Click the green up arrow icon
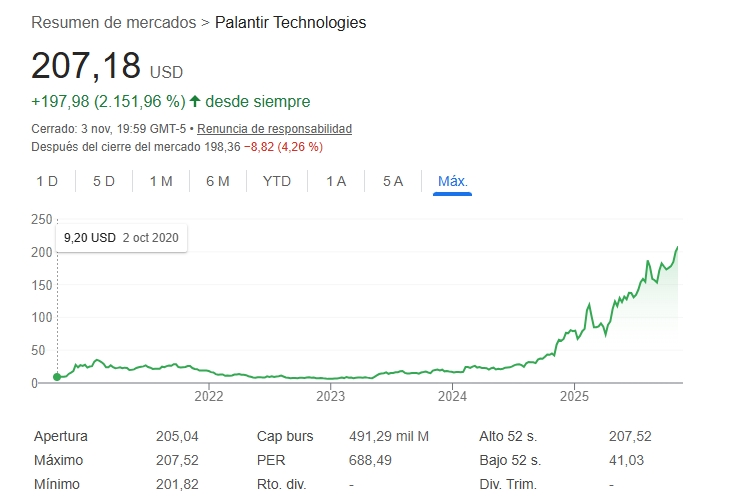The image size is (736, 497). point(195,101)
